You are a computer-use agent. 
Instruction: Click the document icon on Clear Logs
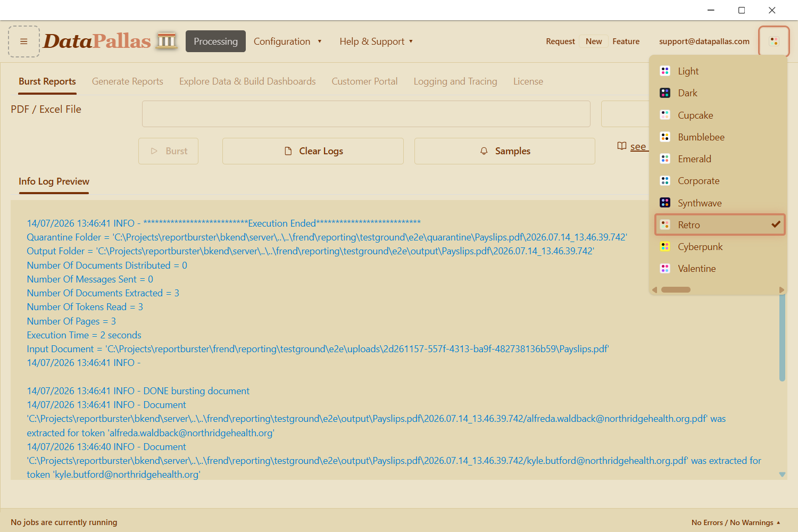288,151
